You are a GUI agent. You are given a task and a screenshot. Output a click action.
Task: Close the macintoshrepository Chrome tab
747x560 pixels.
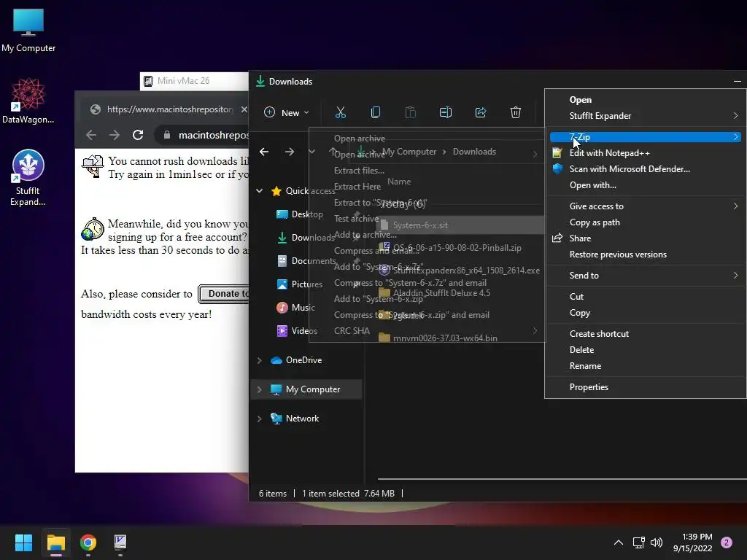[244, 109]
